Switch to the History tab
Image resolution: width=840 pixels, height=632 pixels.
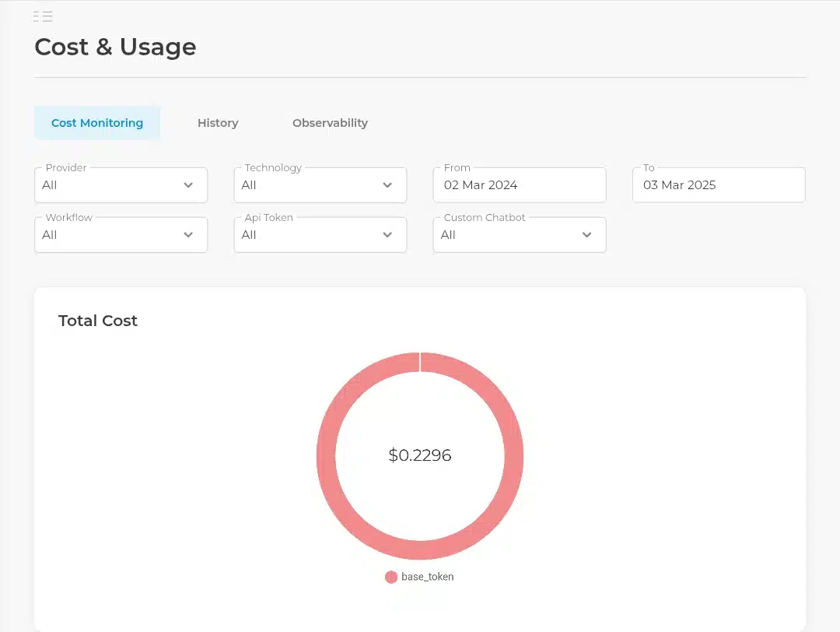[x=218, y=123]
